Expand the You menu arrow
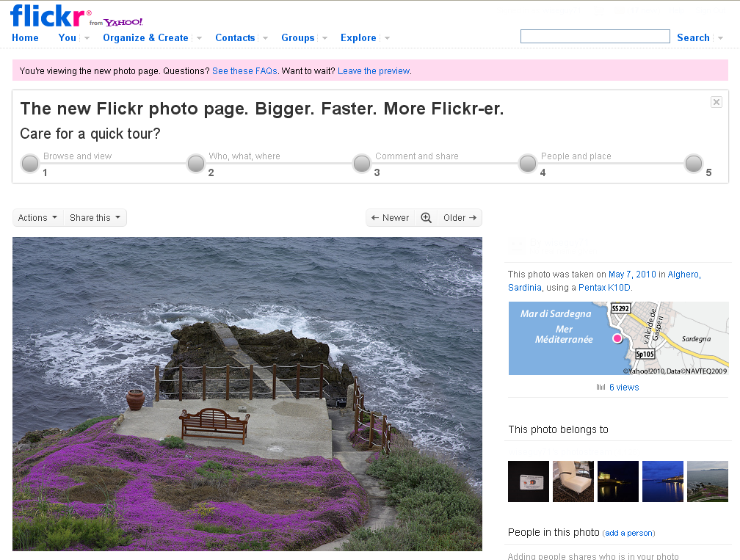 pyautogui.click(x=86, y=37)
